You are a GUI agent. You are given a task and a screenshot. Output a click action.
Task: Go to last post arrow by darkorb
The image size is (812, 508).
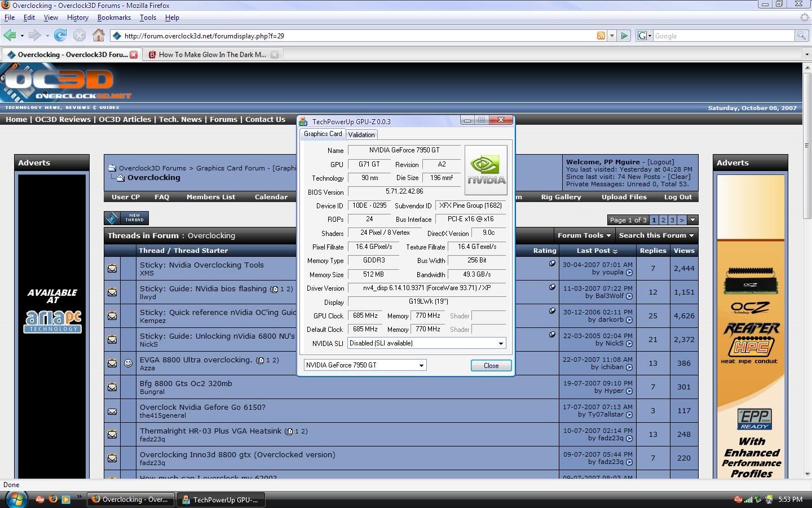(629, 320)
